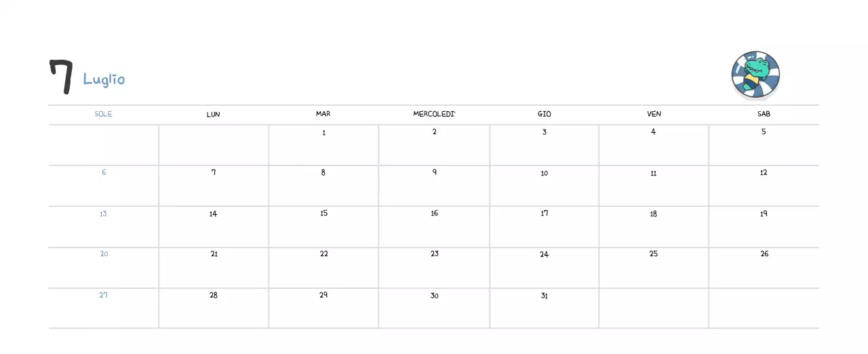The image size is (868, 354).
Task: Open day 22 under MAR
Action: point(324,267)
